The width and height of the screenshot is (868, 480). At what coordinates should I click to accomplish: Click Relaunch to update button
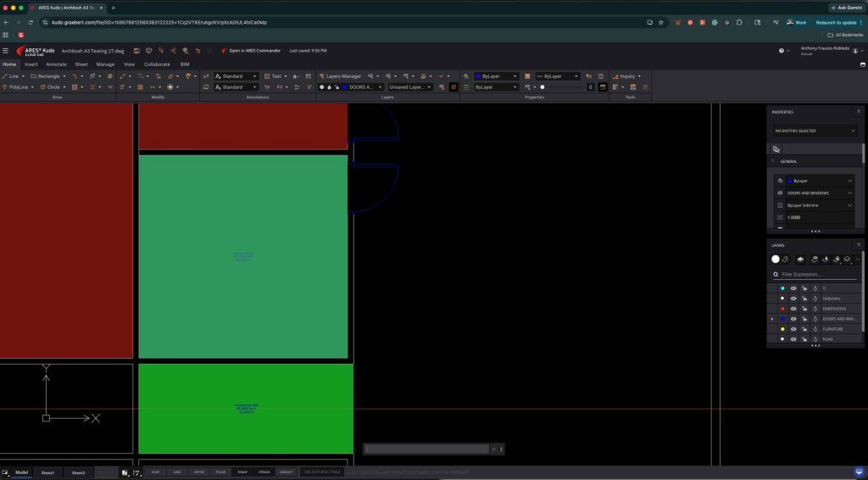point(838,22)
